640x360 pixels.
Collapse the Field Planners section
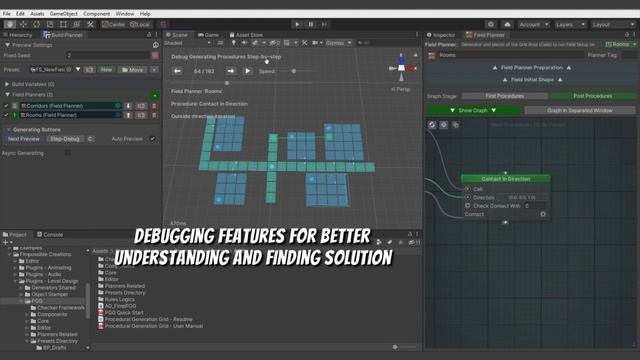click(7, 95)
